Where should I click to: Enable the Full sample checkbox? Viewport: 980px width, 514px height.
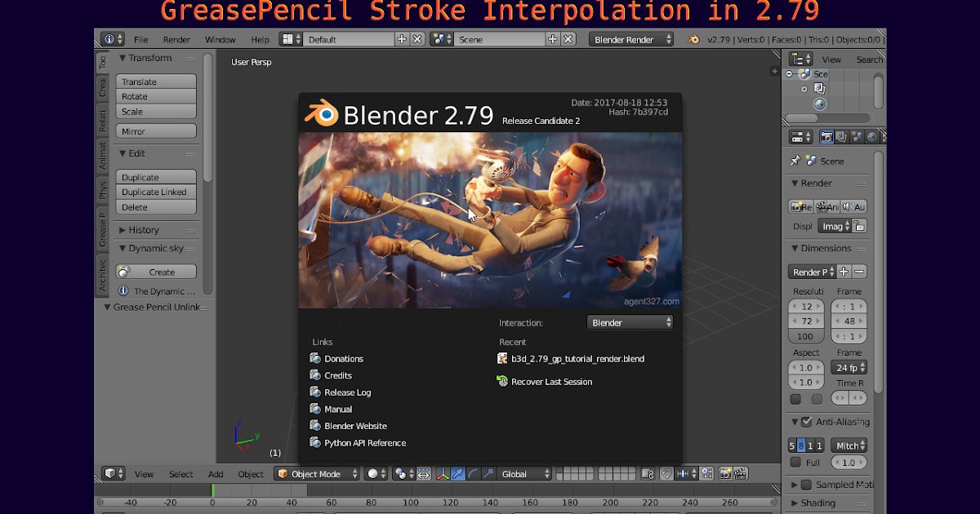coord(795,463)
